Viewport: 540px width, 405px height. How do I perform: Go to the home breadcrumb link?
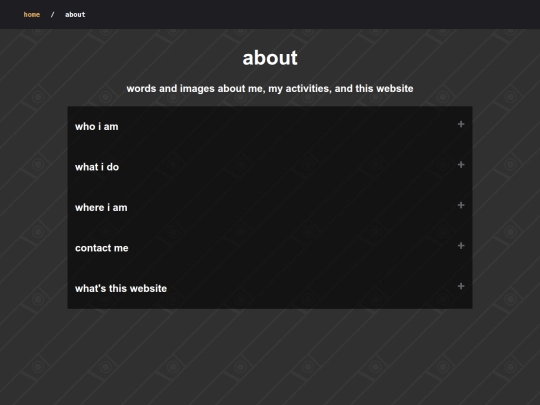click(x=32, y=14)
